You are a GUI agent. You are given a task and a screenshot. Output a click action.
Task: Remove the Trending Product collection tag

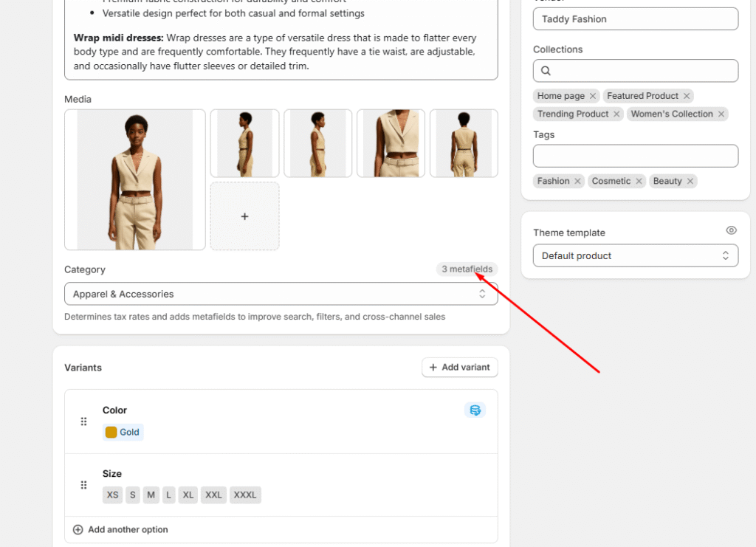(x=616, y=114)
